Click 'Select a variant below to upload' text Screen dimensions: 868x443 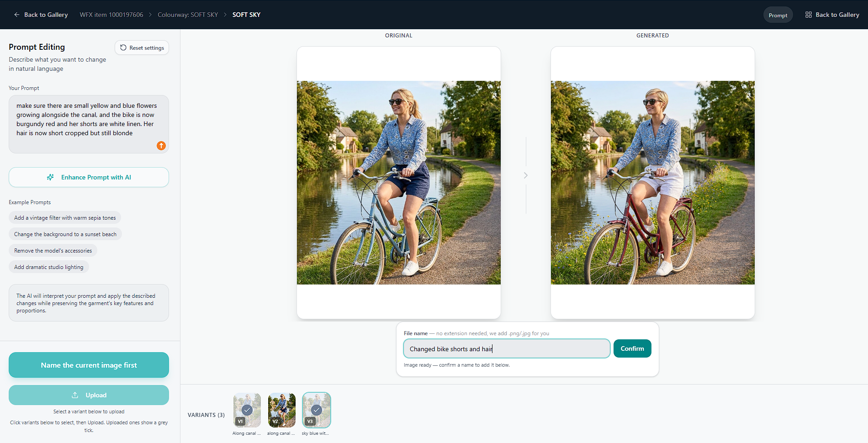[89, 411]
